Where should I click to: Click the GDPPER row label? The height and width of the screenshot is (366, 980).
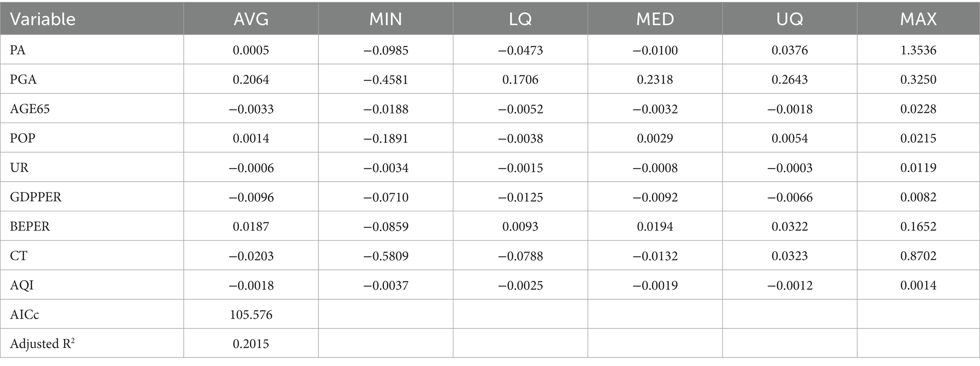[36, 197]
